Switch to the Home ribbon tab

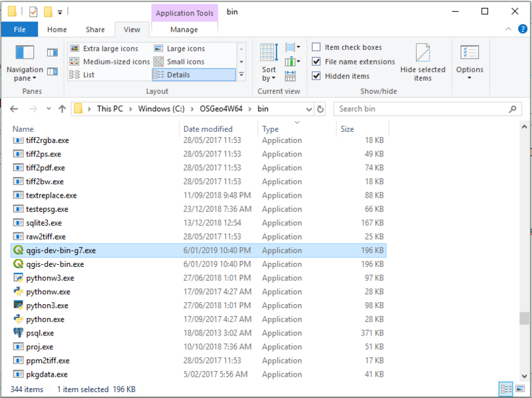click(x=57, y=29)
